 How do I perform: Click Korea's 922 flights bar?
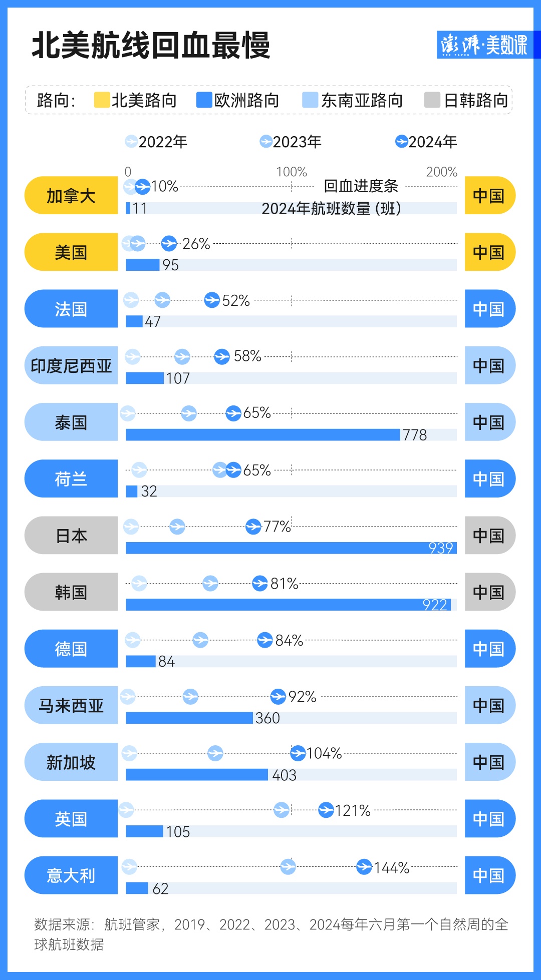[288, 605]
